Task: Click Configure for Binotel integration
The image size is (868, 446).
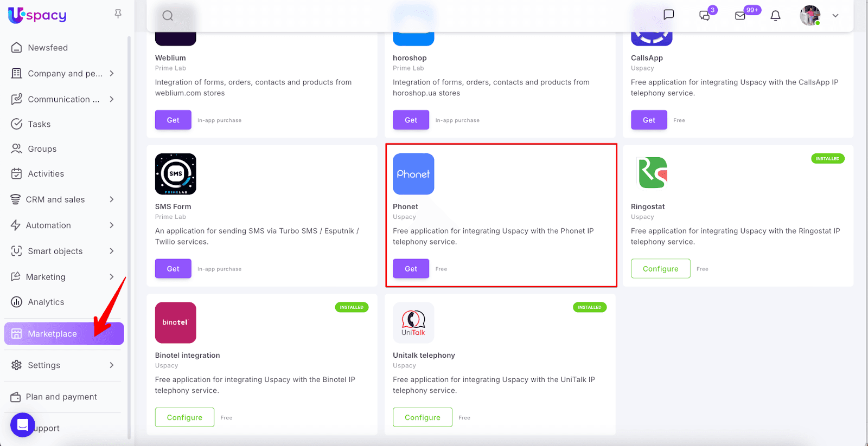Action: tap(184, 417)
